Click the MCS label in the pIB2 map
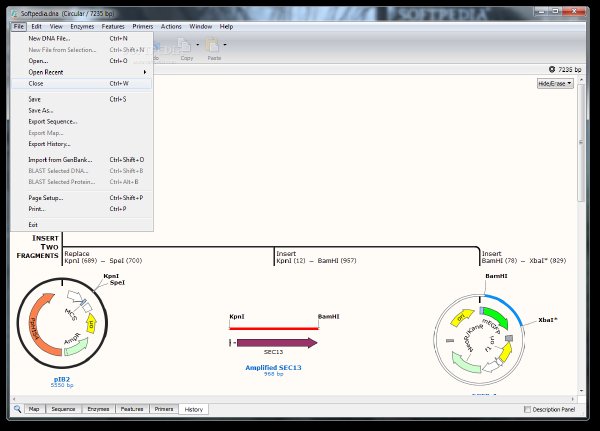 pos(71,314)
